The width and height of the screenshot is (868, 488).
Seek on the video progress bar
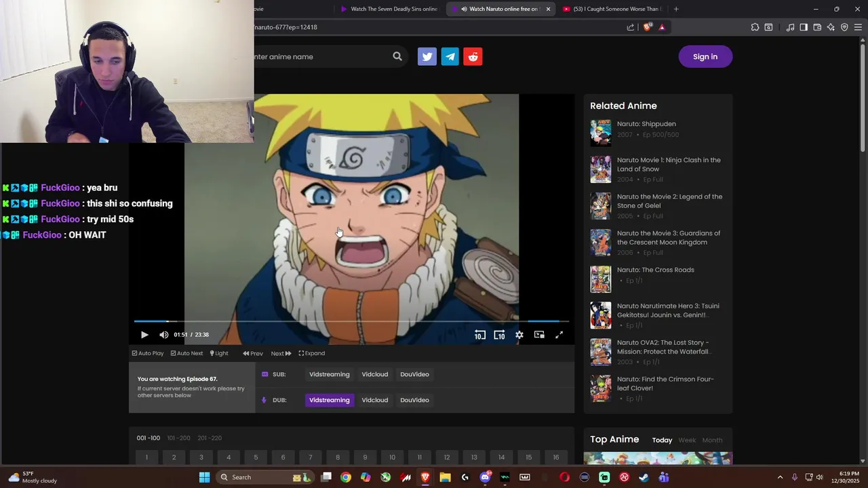[351, 321]
